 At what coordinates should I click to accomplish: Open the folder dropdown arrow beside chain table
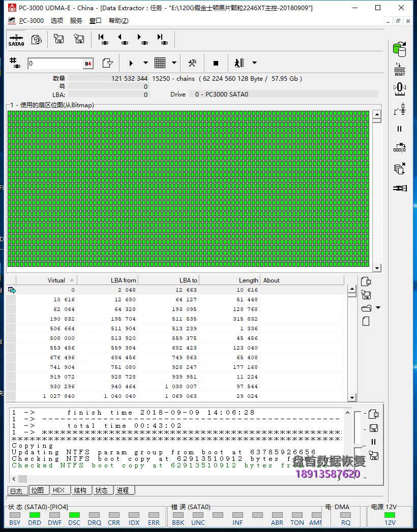pyautogui.click(x=378, y=308)
